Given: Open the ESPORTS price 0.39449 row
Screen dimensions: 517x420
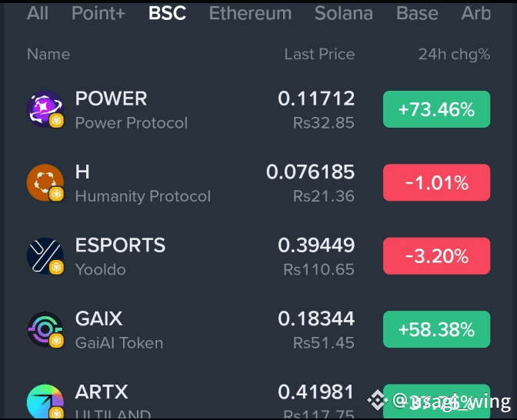Looking at the screenshot, I should coord(258,256).
